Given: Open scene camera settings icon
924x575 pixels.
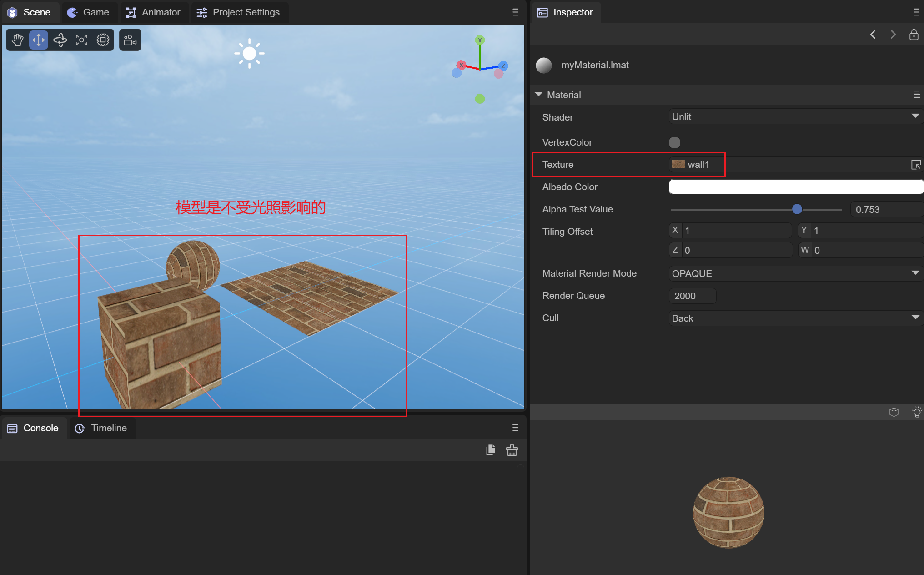Looking at the screenshot, I should tap(130, 40).
